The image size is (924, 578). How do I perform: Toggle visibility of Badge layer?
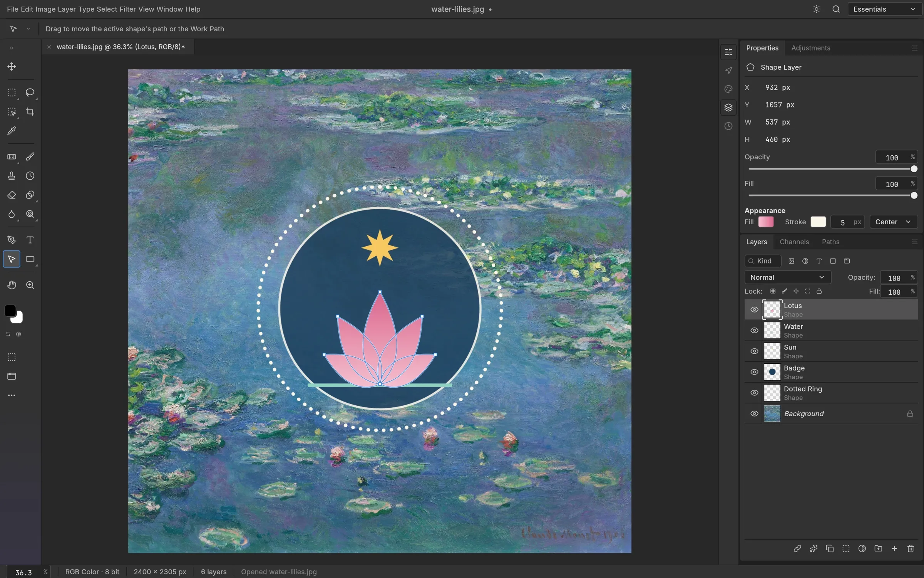(754, 372)
